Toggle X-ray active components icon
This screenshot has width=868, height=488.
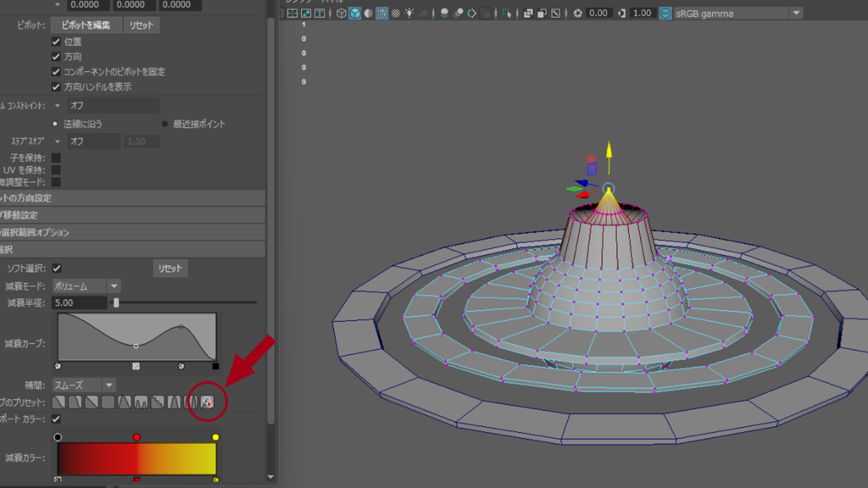click(542, 14)
